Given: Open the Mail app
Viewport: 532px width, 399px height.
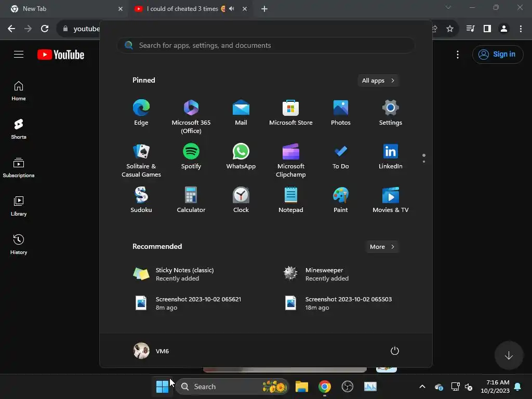Looking at the screenshot, I should point(241,113).
